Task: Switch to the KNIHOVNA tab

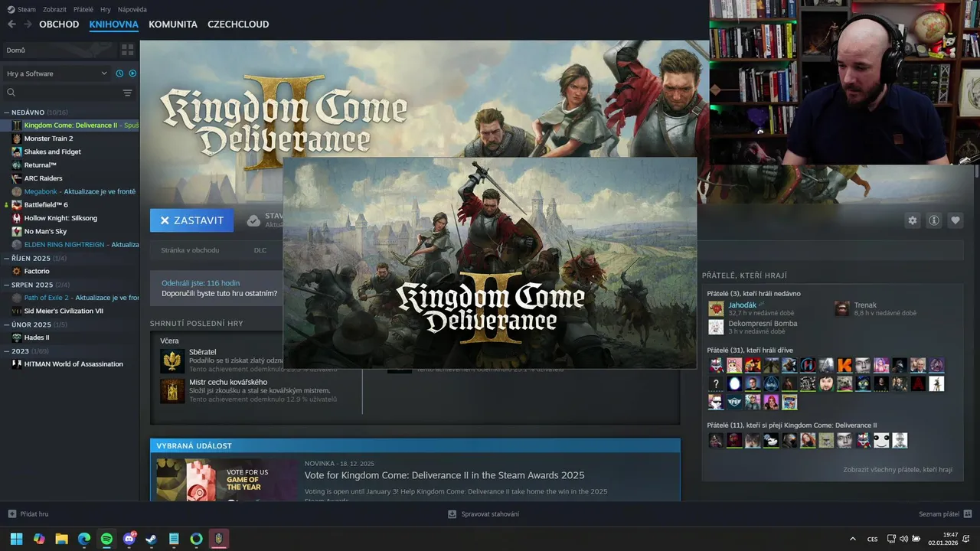Action: pos(113,24)
